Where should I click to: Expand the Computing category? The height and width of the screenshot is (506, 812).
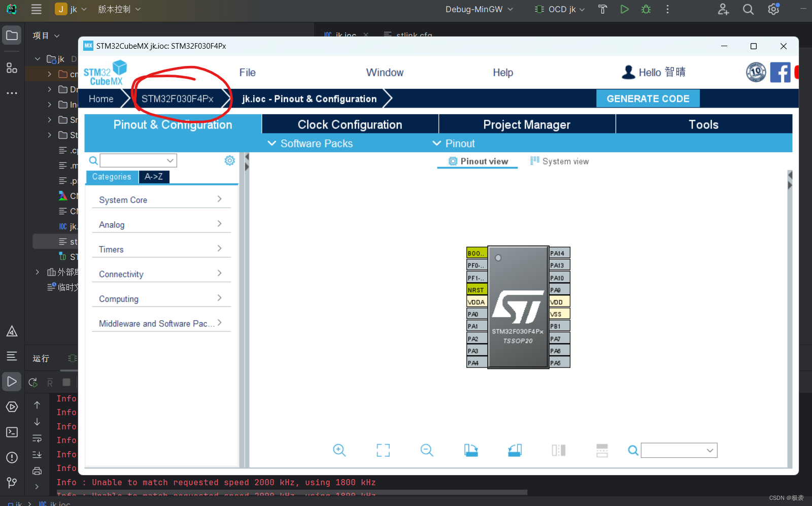click(x=161, y=298)
